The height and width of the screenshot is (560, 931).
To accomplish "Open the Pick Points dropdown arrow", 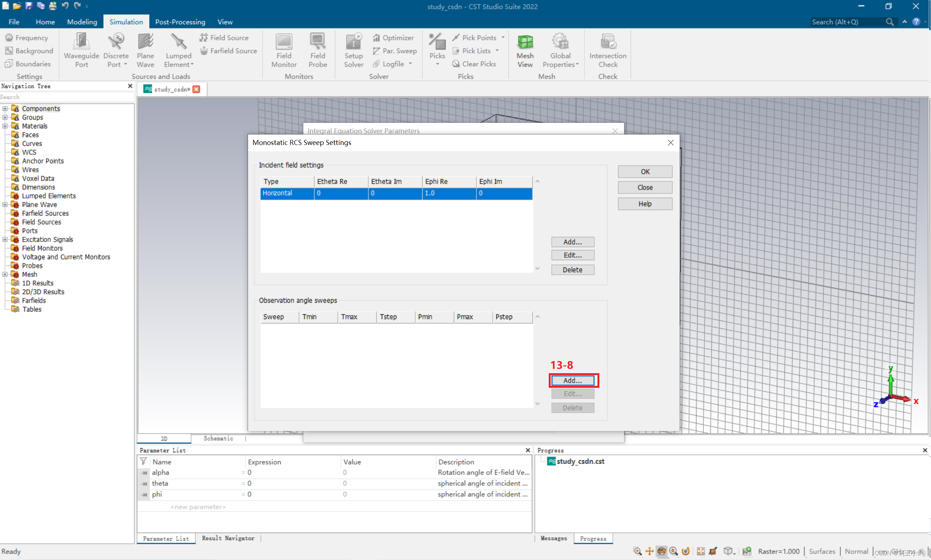I will click(503, 38).
